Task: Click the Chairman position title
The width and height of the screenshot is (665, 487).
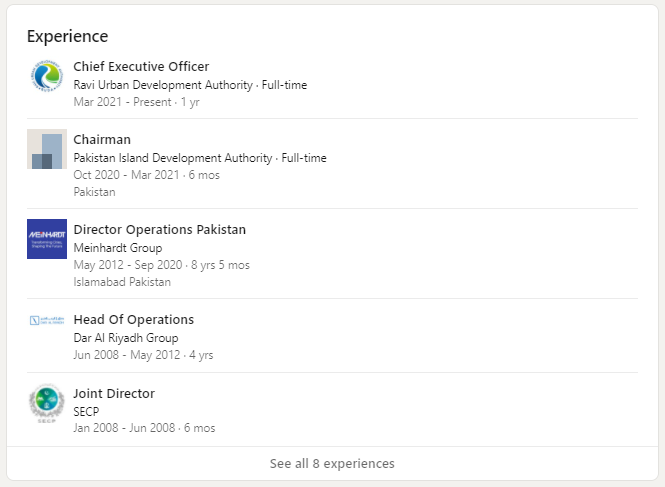Action: tap(102, 140)
